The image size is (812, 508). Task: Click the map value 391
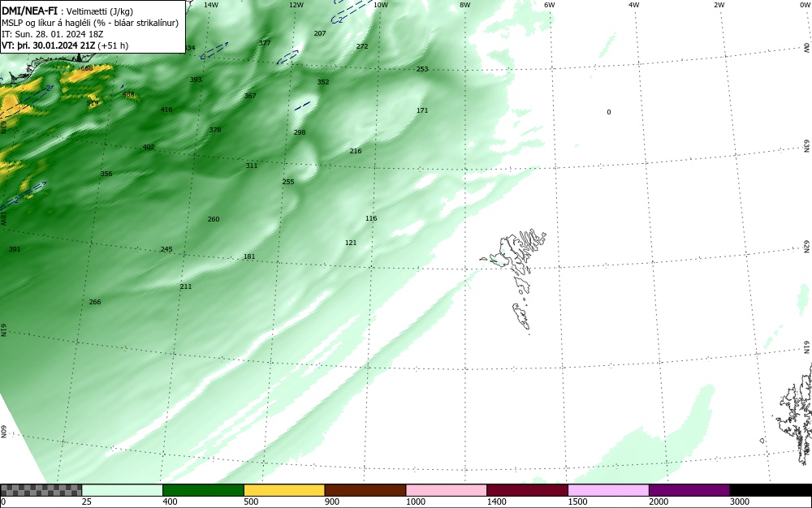click(15, 249)
